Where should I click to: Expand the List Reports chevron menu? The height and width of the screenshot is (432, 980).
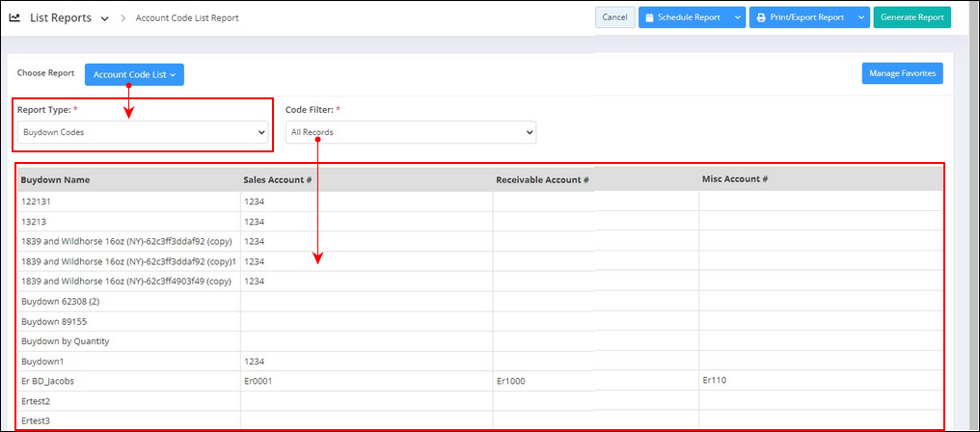[x=105, y=18]
